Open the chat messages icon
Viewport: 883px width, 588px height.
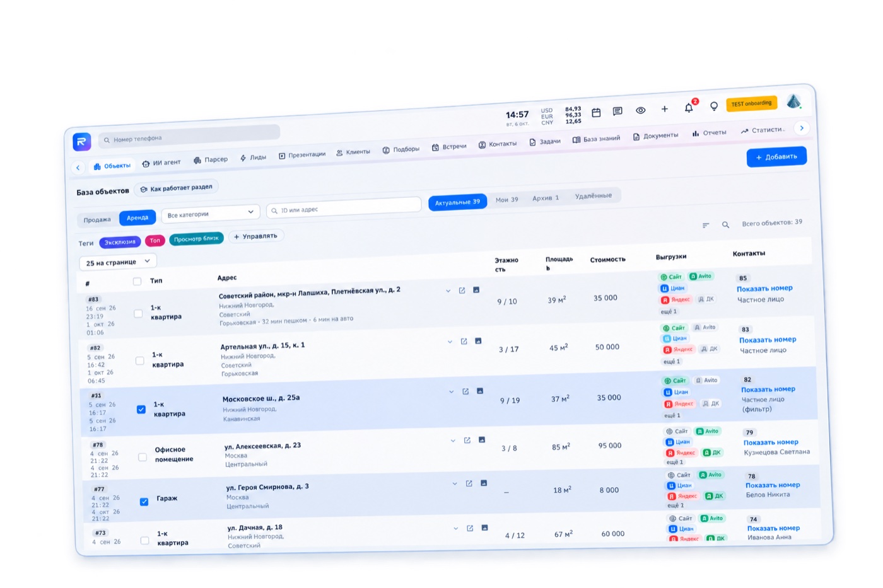(x=617, y=112)
